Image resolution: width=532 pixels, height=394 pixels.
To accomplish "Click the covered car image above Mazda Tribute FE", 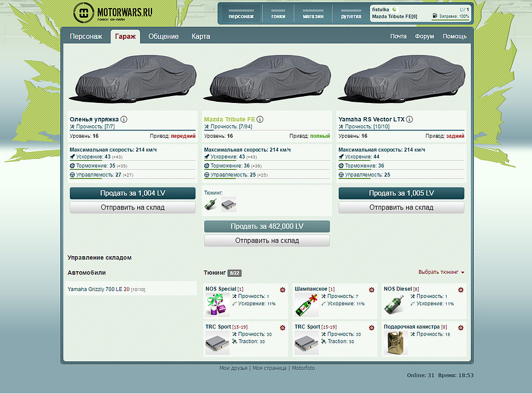I will pos(267,78).
